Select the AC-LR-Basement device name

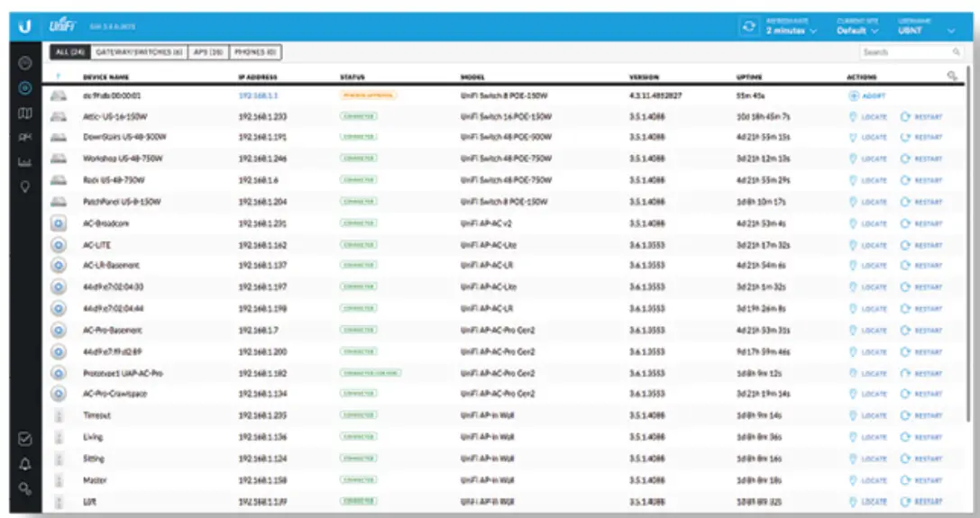click(x=111, y=265)
